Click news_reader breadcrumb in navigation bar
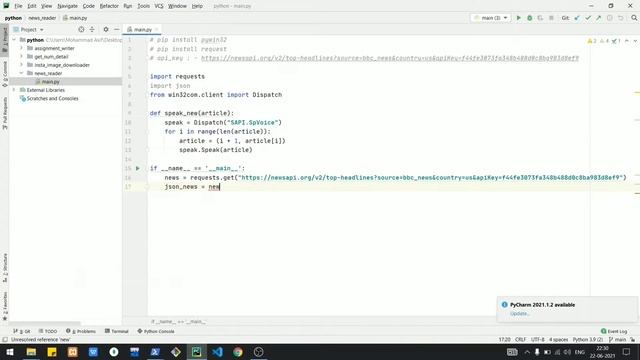The width and height of the screenshot is (640, 360). [x=42, y=18]
